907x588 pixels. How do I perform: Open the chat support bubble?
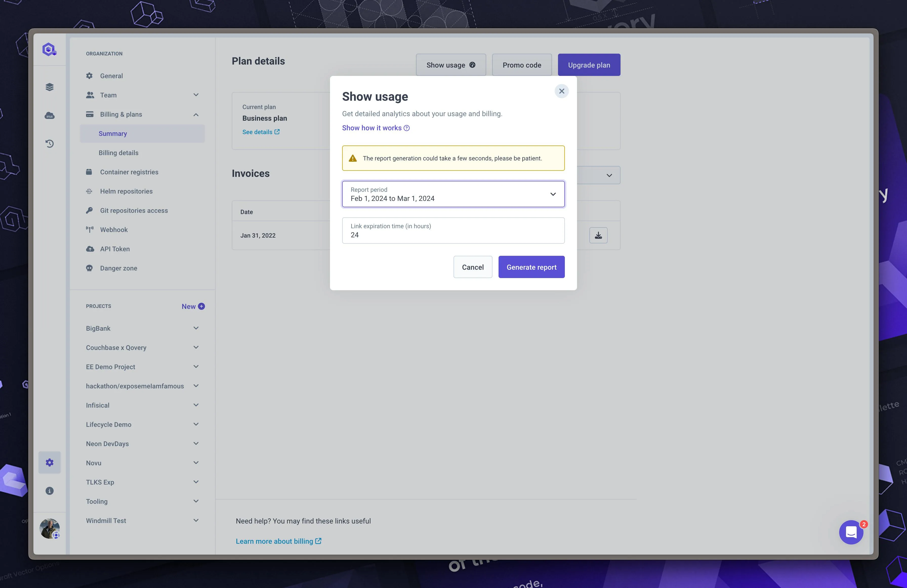point(851,532)
